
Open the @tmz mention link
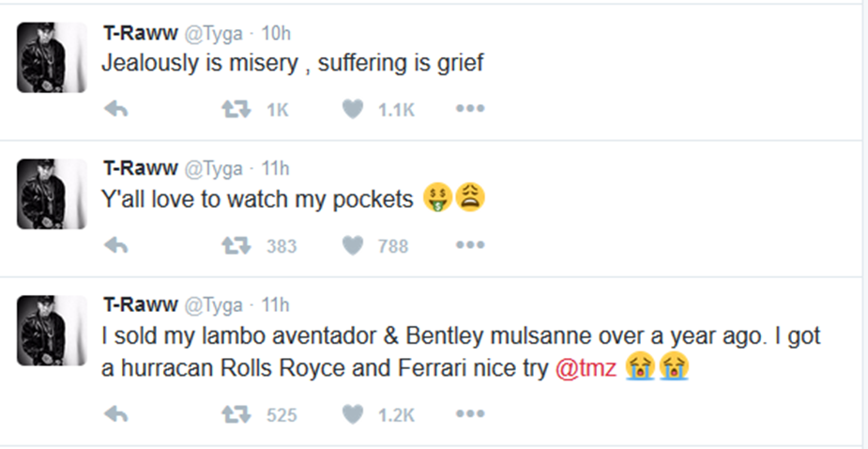pyautogui.click(x=586, y=368)
